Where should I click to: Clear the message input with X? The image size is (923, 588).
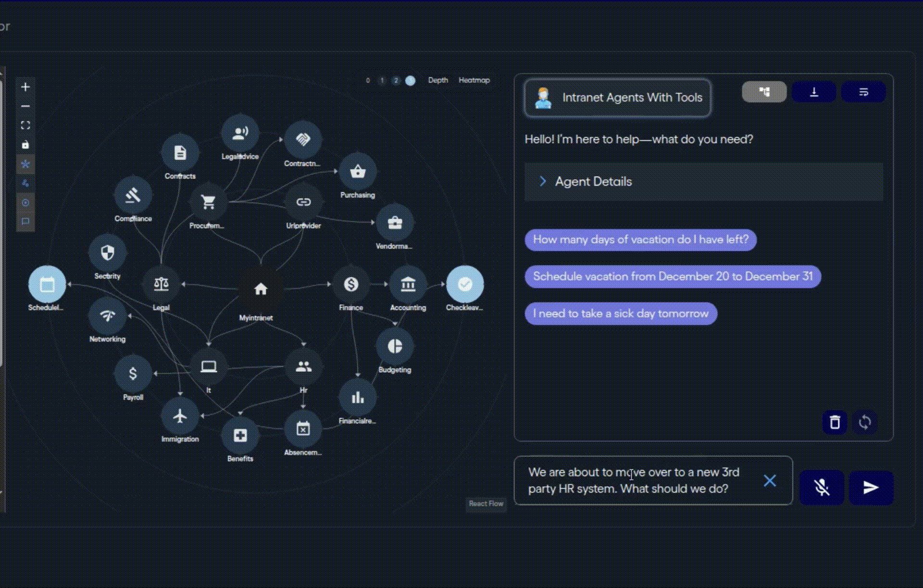(770, 480)
